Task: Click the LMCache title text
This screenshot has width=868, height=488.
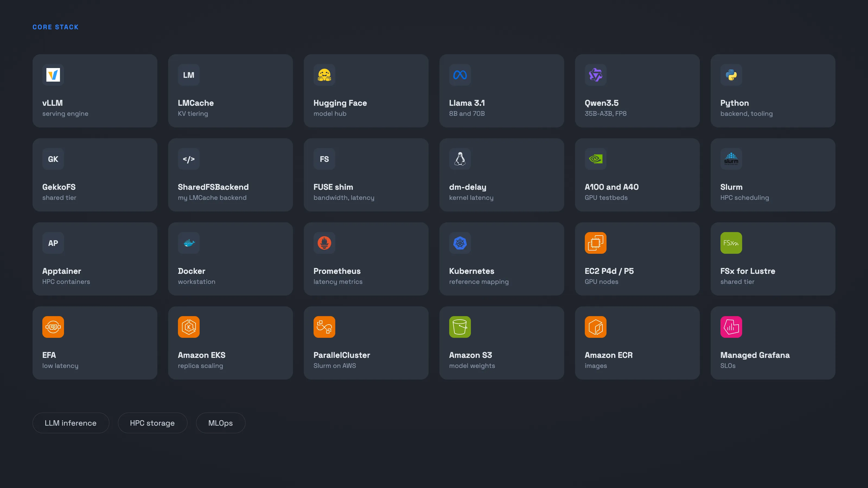Action: [x=196, y=103]
